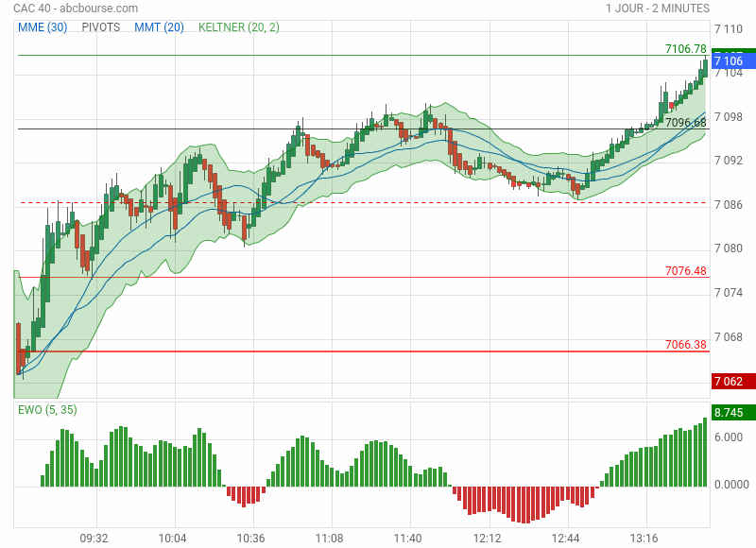Viewport: 756px width, 548px height.
Task: Click the MME (30) indicator label
Action: point(43,27)
